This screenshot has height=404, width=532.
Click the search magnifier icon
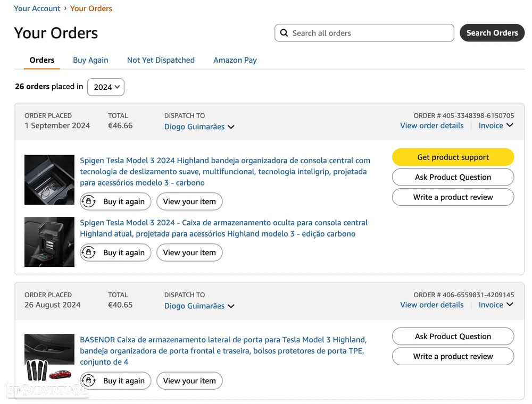[284, 33]
